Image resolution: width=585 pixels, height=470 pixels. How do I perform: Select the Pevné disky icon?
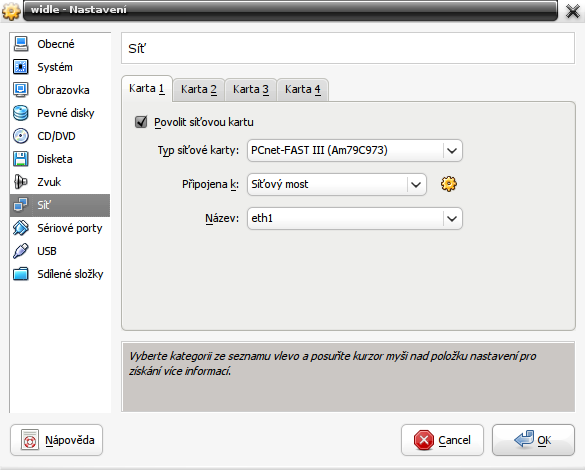click(x=21, y=113)
